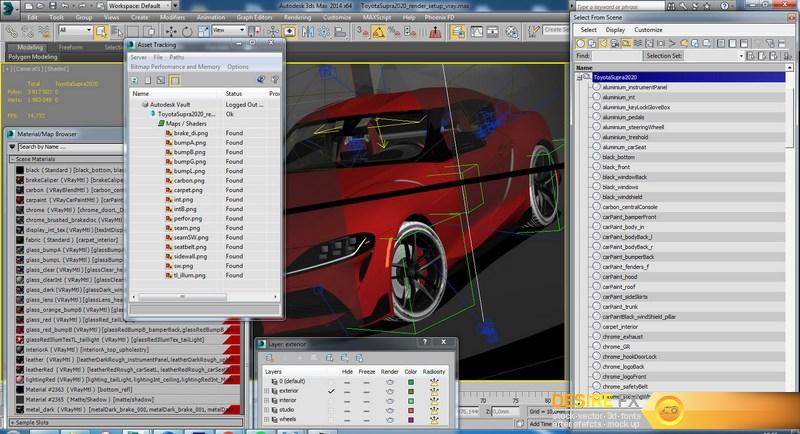Click the Bitmap Performance and Memory menu
The width and height of the screenshot is (800, 434).
point(175,67)
